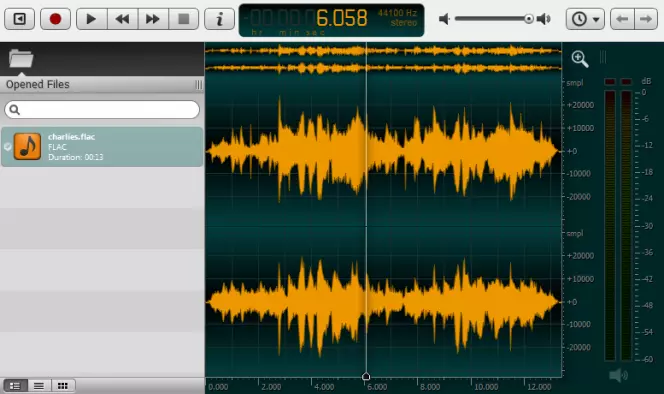Screen dimensions: 664x394
Task: Open the folder icon to browse files
Action: pos(21,58)
